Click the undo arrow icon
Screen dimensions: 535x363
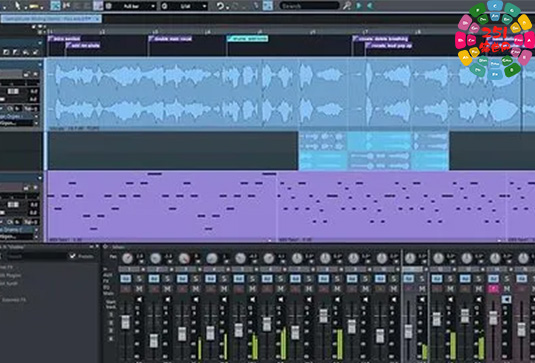pyautogui.click(x=220, y=6)
